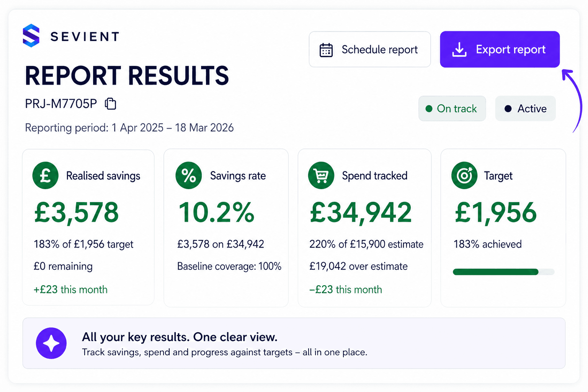
Task: Click the £34,942 spend tracked figure
Action: click(x=361, y=212)
